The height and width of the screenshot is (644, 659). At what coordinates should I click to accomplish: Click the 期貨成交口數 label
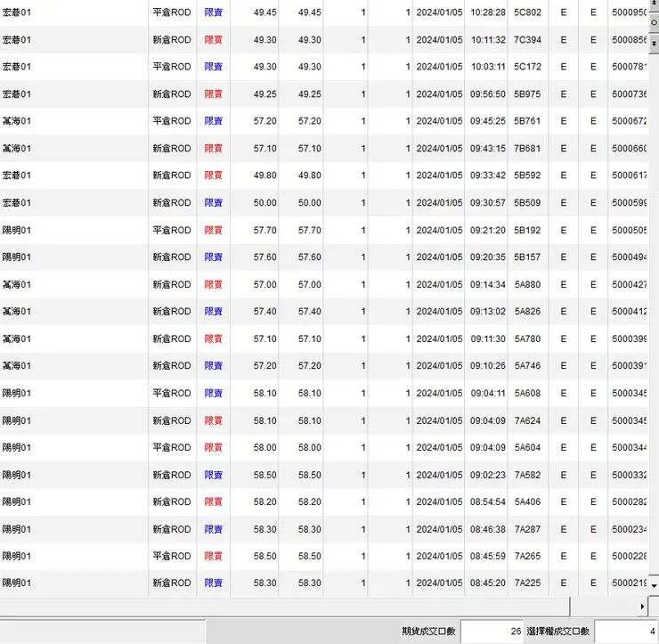tap(428, 631)
